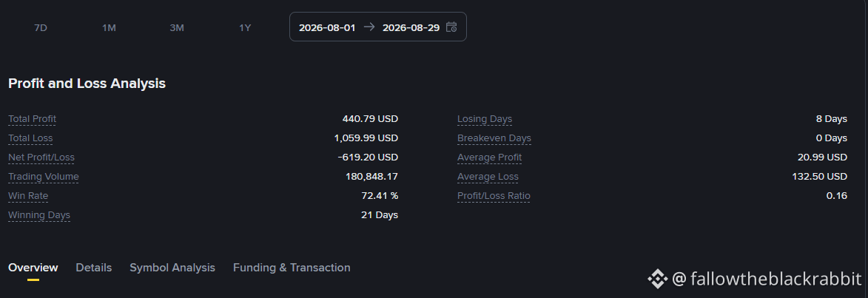Click the Win Rate label
Viewport: 868px width, 298px height.
(28, 196)
